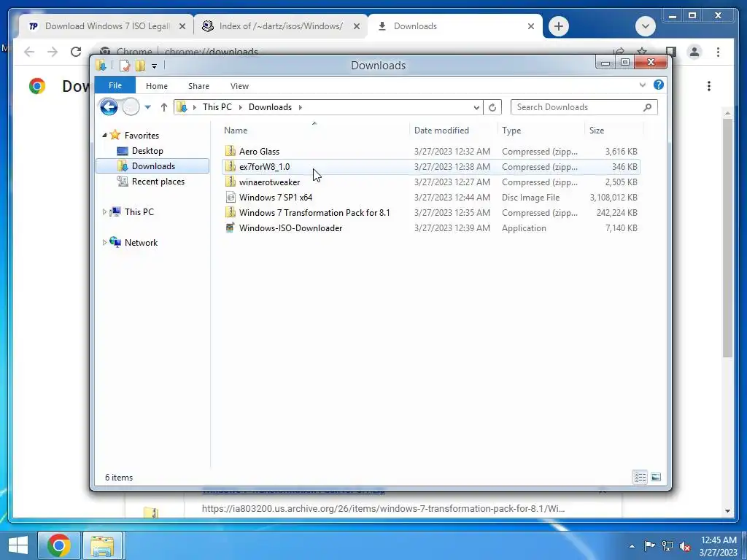This screenshot has height=560, width=747.
Task: Select Windows 7 Transformation Pack for 8.1
Action: click(x=430, y=212)
